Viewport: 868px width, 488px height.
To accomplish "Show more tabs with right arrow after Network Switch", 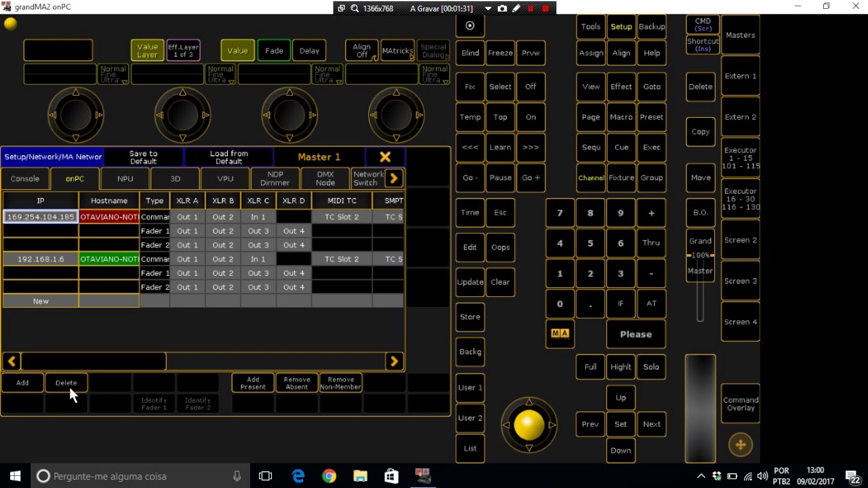I will tap(394, 178).
